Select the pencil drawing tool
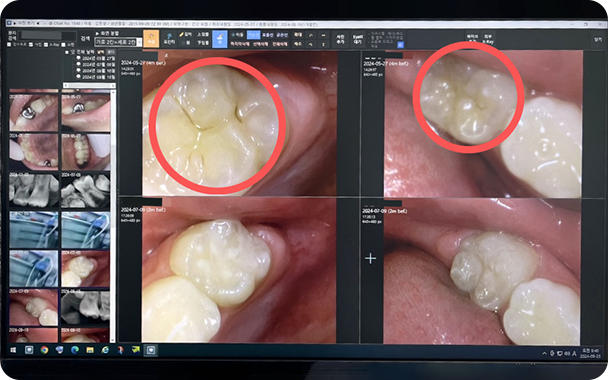The image size is (608, 380). coord(185,35)
